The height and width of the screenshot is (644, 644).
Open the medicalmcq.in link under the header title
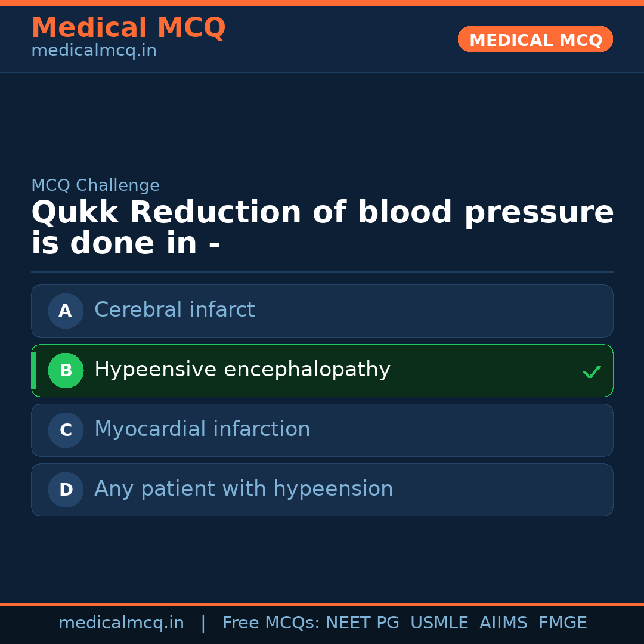pos(94,51)
